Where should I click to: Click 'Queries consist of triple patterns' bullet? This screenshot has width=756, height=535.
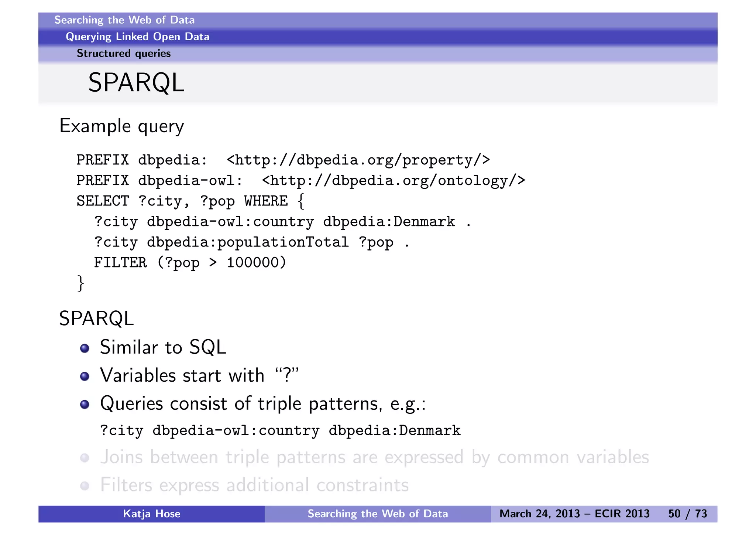[263, 403]
